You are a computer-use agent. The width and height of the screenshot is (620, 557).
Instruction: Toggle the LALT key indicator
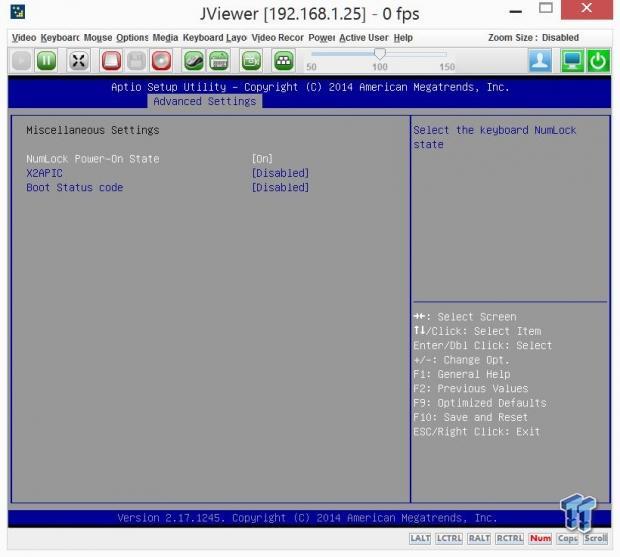(x=420, y=538)
